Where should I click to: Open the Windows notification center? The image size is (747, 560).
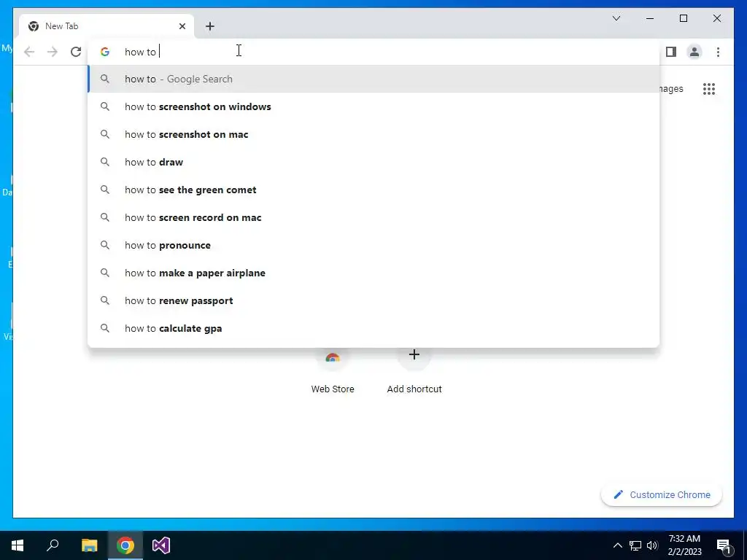pyautogui.click(x=724, y=545)
